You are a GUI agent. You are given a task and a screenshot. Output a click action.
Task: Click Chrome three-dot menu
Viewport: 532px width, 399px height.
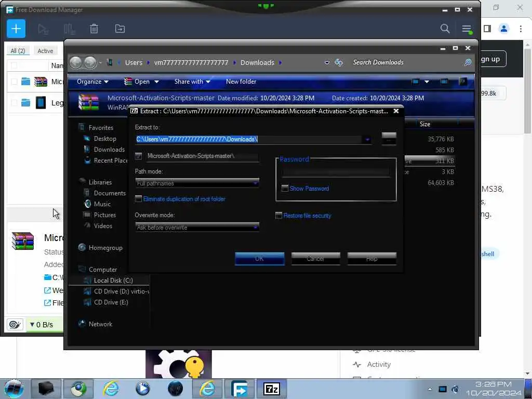point(521,29)
